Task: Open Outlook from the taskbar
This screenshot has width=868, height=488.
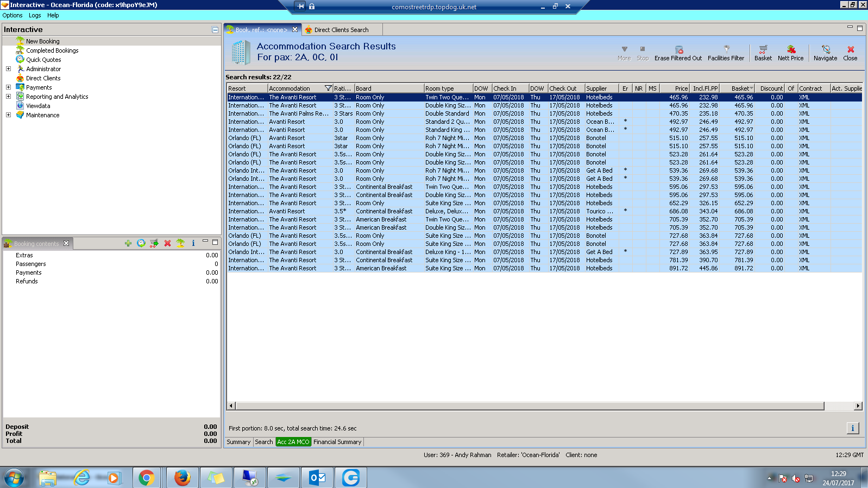Action: pyautogui.click(x=317, y=478)
